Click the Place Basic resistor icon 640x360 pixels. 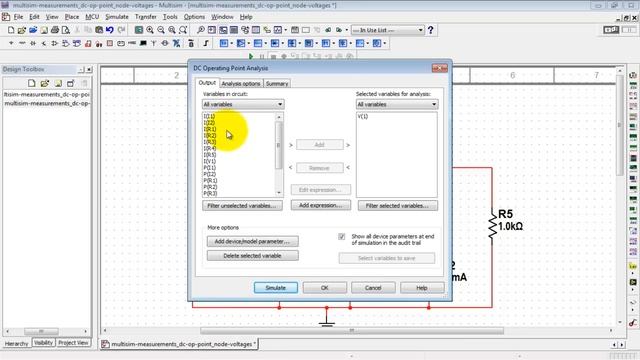(22, 43)
